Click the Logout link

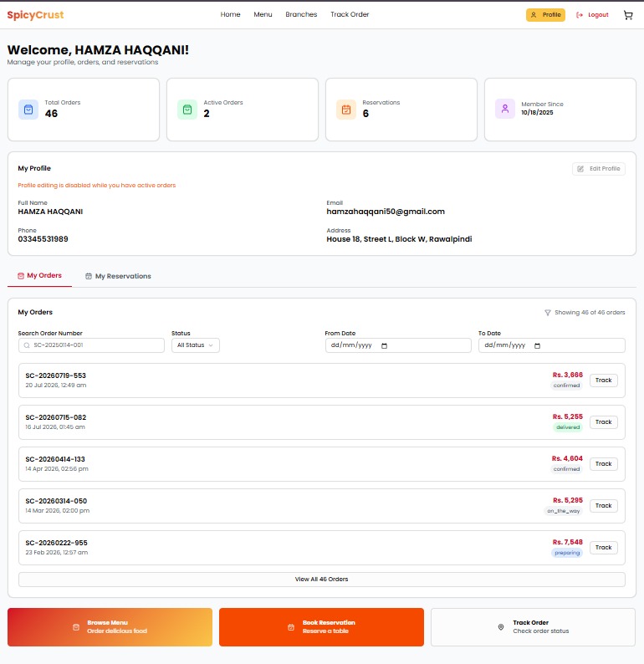pyautogui.click(x=592, y=15)
